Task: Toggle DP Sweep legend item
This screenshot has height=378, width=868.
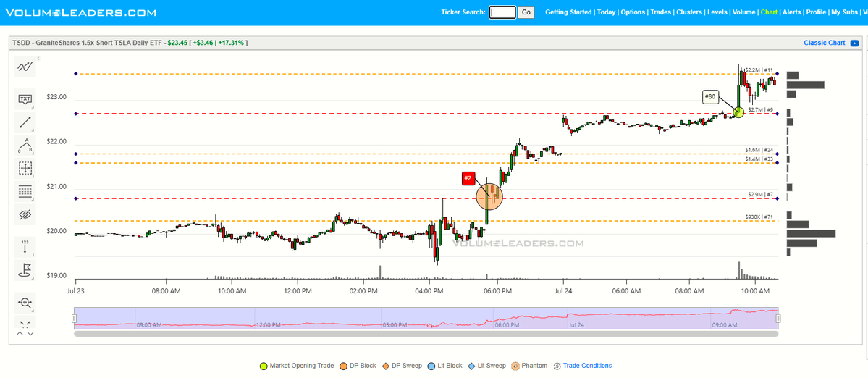Action: (x=402, y=366)
